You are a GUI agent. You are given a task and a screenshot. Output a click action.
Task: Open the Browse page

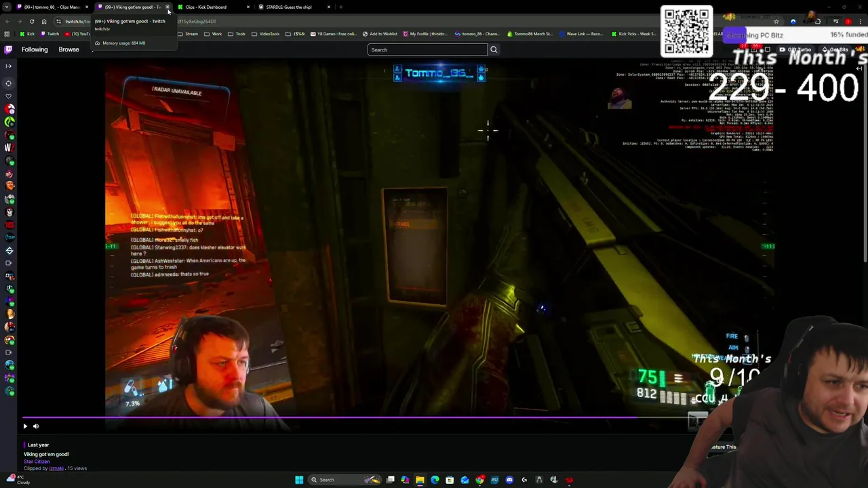pyautogui.click(x=68, y=49)
